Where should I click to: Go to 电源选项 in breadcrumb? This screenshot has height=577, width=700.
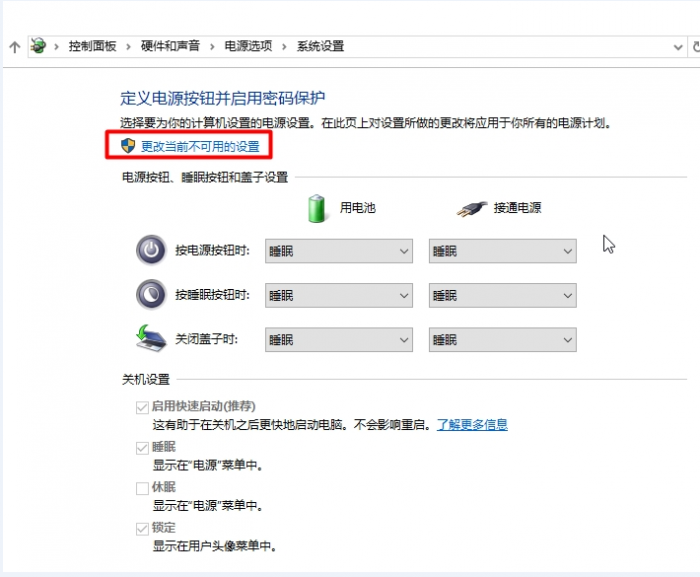click(x=248, y=46)
